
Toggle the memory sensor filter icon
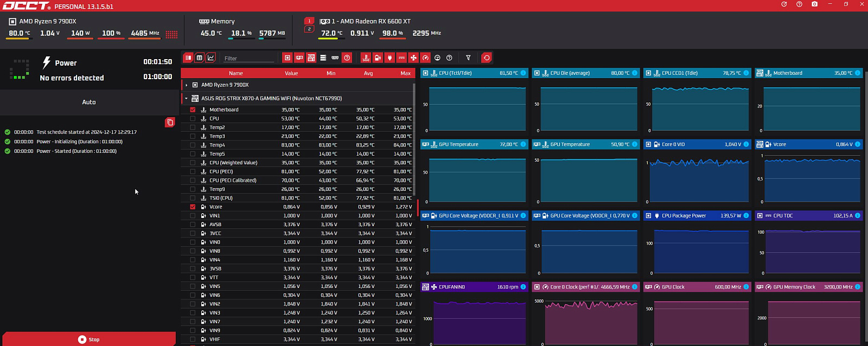tap(335, 57)
